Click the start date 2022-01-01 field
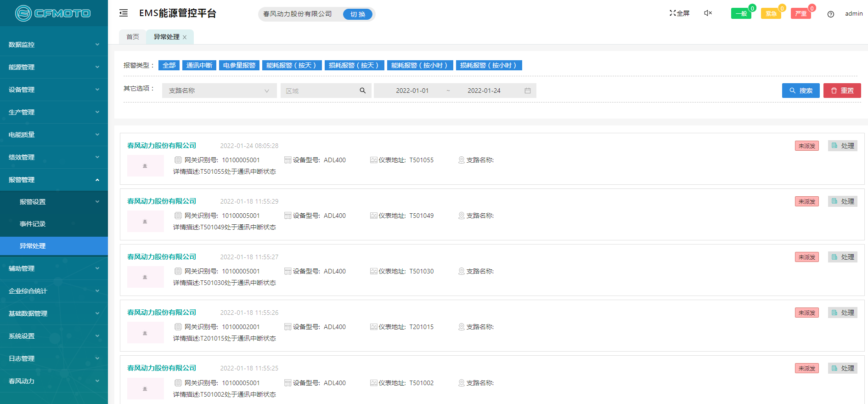This screenshot has width=868, height=404. click(x=412, y=91)
